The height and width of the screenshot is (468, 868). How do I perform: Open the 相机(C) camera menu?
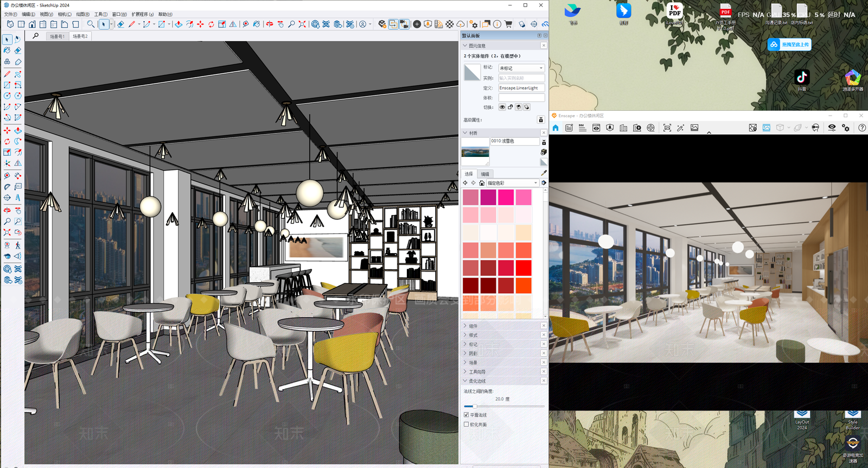tap(65, 15)
